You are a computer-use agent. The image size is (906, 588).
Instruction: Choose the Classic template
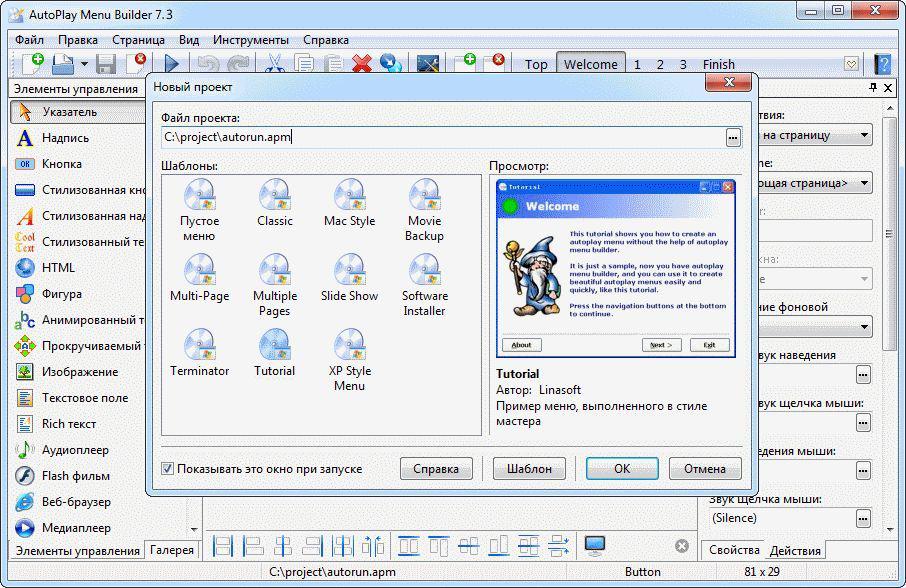pos(275,203)
